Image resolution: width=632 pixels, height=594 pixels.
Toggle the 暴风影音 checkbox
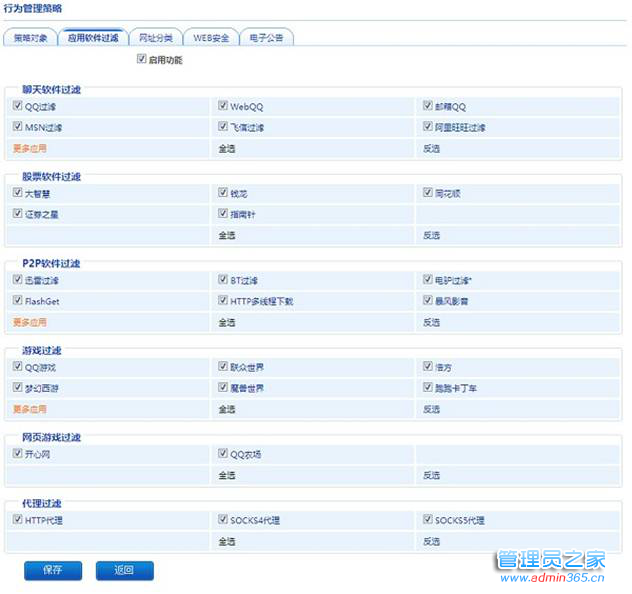click(x=428, y=301)
